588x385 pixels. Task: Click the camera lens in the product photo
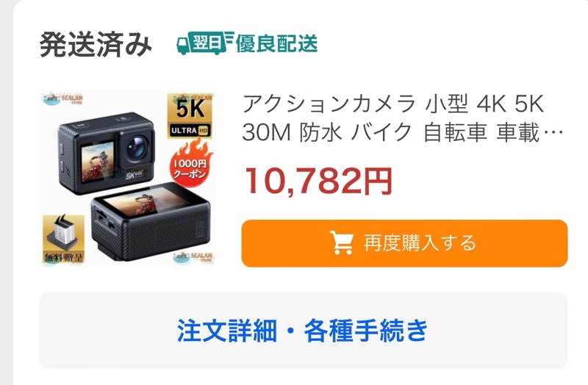tap(136, 148)
